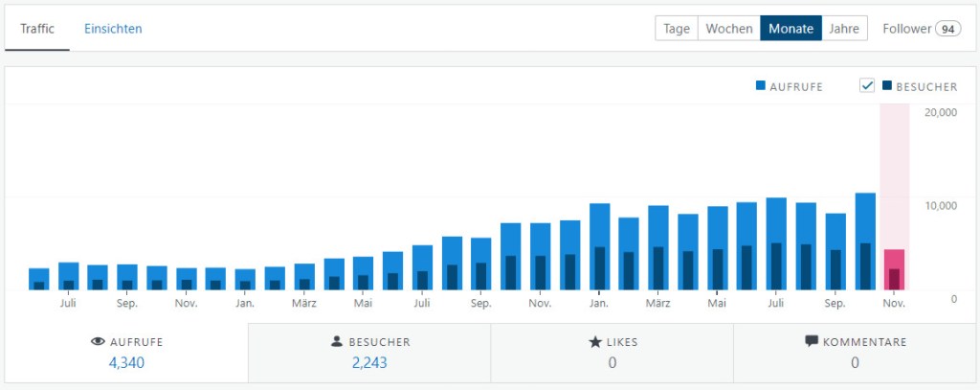Image resolution: width=980 pixels, height=390 pixels.
Task: Click the eye icon beside Aufrufe
Action: click(98, 341)
